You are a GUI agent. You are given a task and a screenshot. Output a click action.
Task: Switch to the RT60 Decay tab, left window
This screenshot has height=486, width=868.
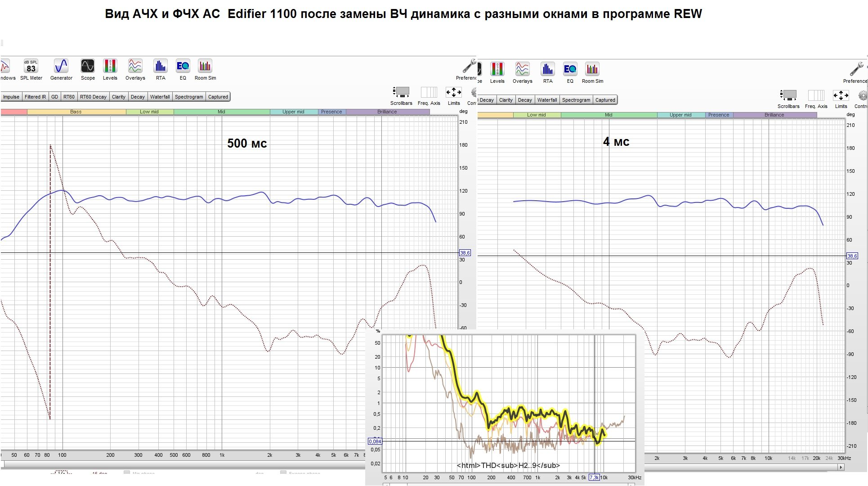pos(93,97)
